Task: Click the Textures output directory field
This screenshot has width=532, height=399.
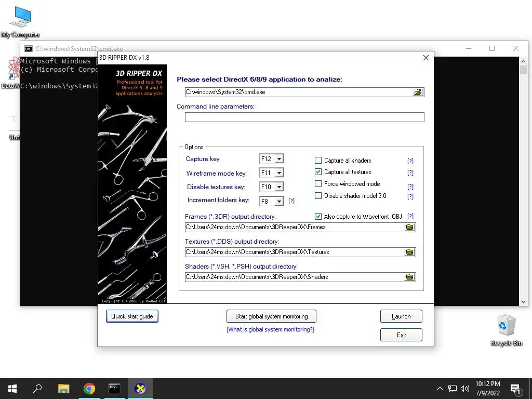Action: [295, 252]
